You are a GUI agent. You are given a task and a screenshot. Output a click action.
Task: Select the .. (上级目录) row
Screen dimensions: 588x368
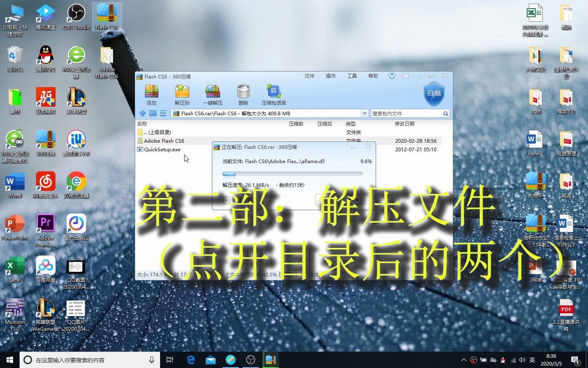(289, 132)
